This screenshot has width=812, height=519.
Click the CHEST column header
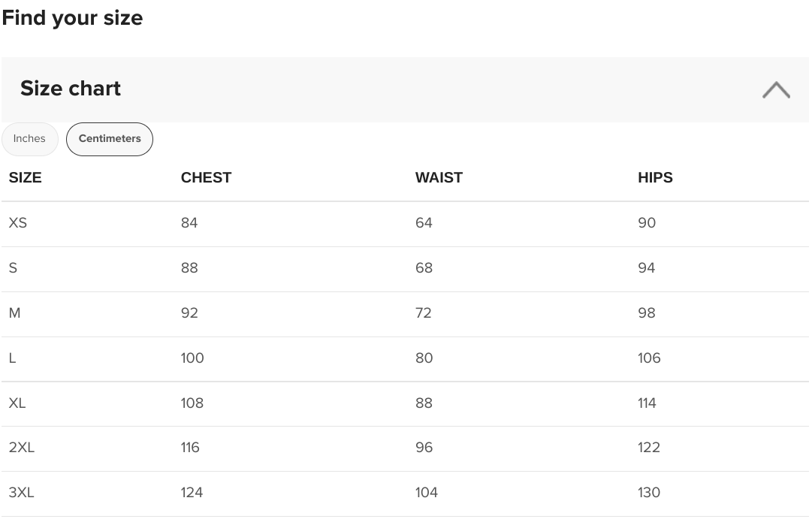(206, 178)
